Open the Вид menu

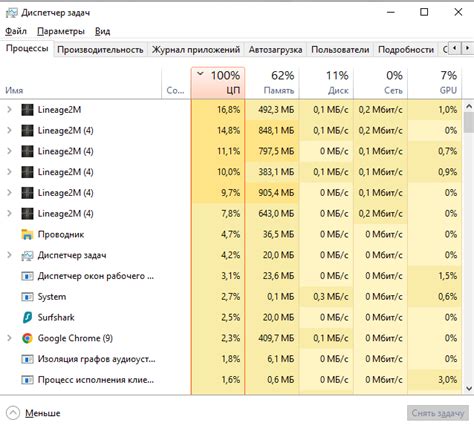click(102, 31)
